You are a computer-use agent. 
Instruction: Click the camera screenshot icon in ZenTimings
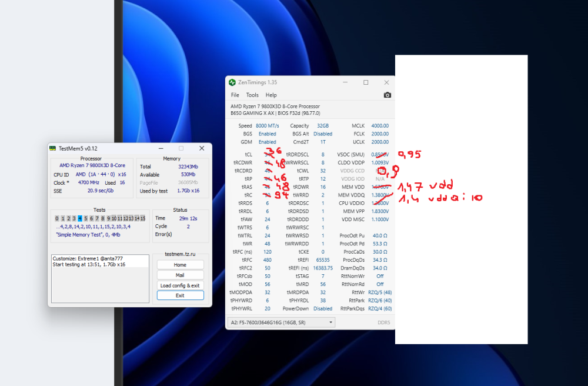pos(387,95)
